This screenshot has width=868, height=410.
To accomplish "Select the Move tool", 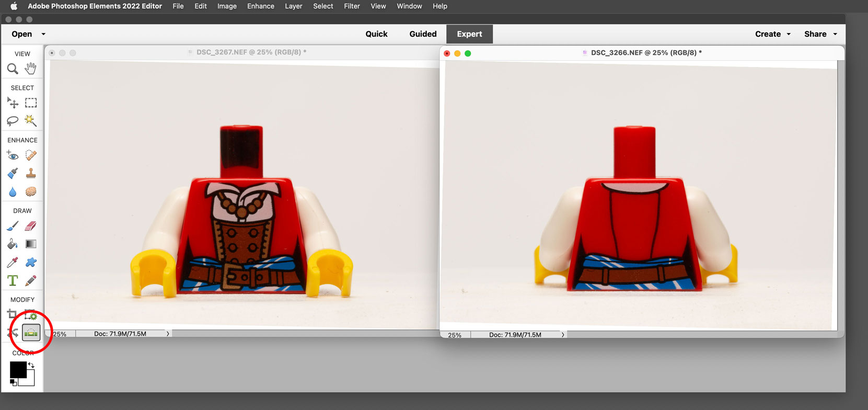I will [x=13, y=103].
